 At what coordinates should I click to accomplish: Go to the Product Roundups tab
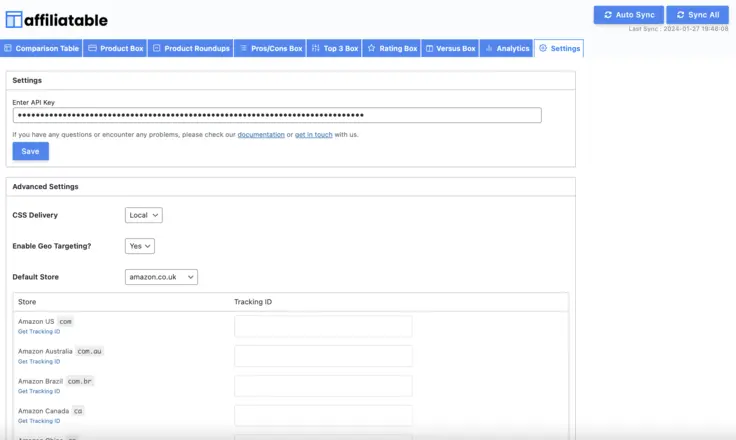[x=191, y=48]
